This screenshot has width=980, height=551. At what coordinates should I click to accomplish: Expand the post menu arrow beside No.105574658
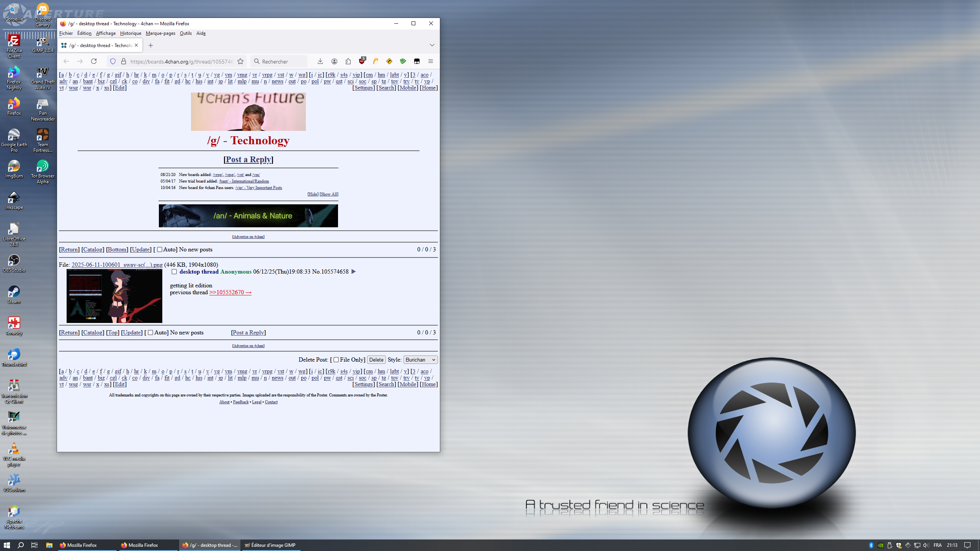point(353,272)
